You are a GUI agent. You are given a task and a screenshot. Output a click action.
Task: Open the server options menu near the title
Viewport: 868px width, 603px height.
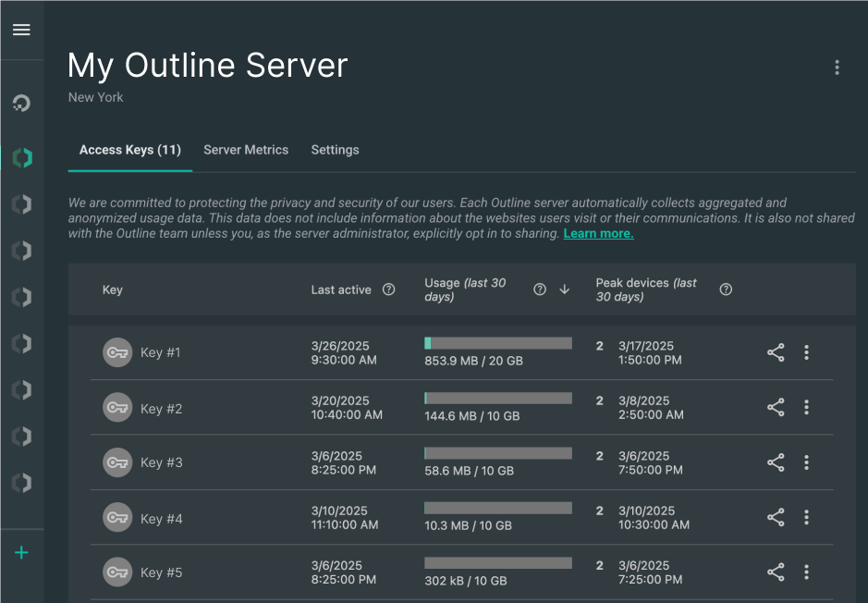pos(837,67)
